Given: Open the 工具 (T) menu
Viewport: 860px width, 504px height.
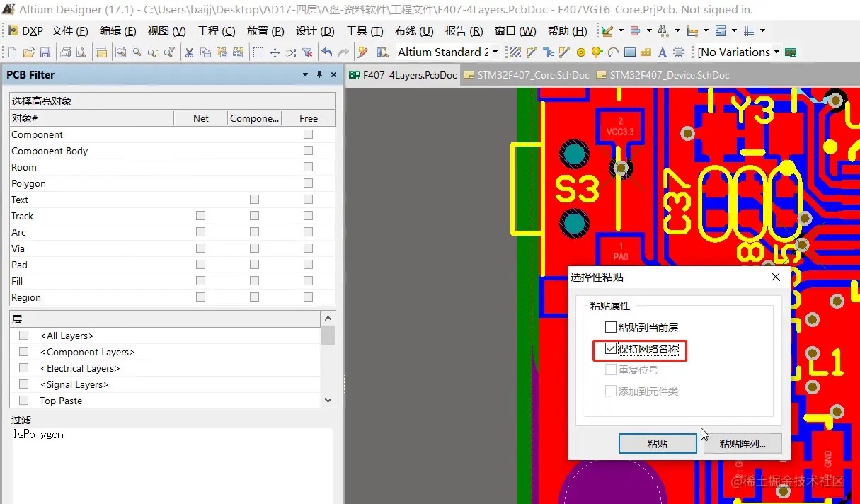Looking at the screenshot, I should pos(365,31).
